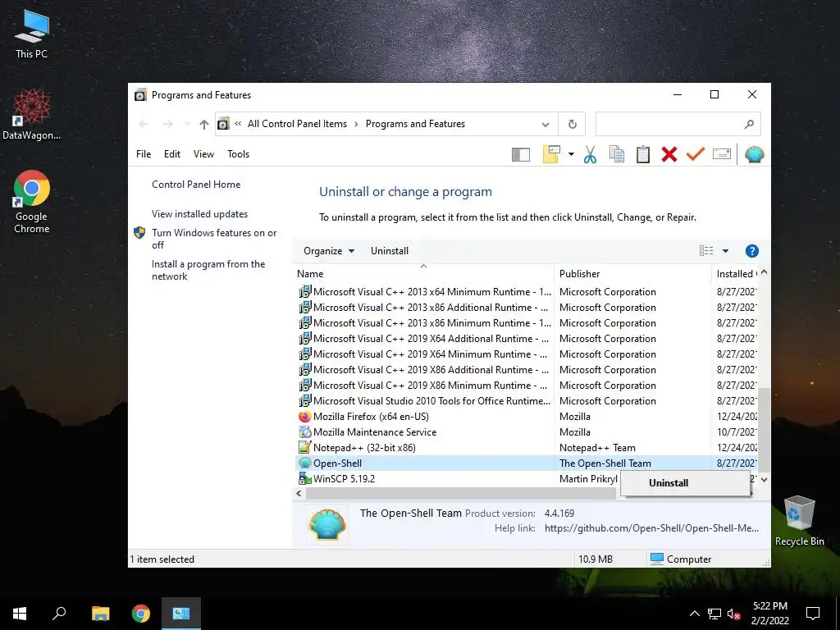Sort list by the Publisher column header
The image size is (840, 630).
tap(632, 274)
